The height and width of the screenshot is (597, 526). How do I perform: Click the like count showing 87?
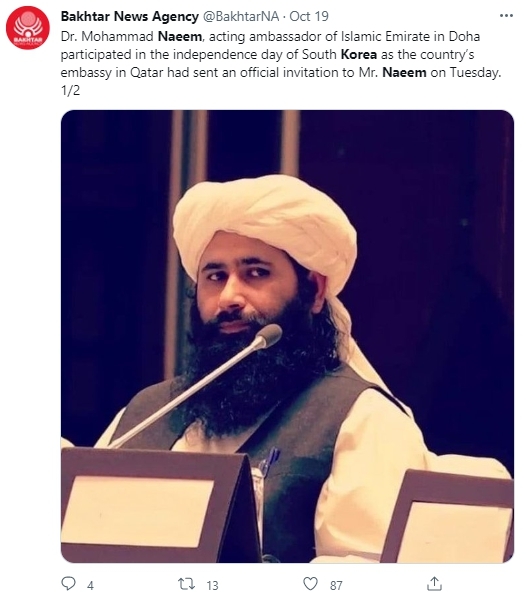pos(336,585)
